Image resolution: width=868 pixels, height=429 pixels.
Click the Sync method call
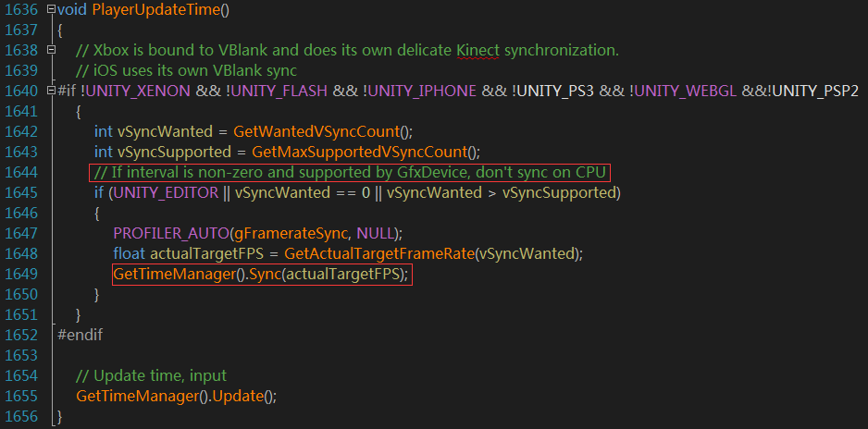pos(265,275)
